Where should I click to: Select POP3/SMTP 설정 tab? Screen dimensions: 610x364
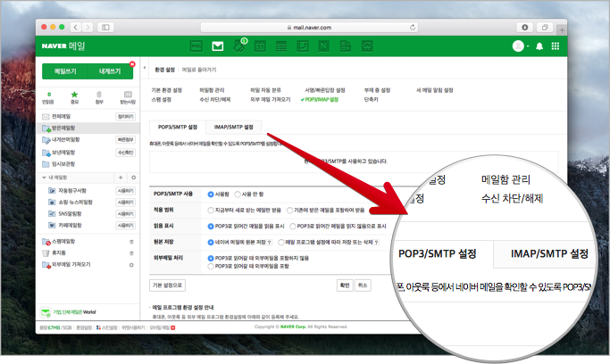(x=178, y=127)
